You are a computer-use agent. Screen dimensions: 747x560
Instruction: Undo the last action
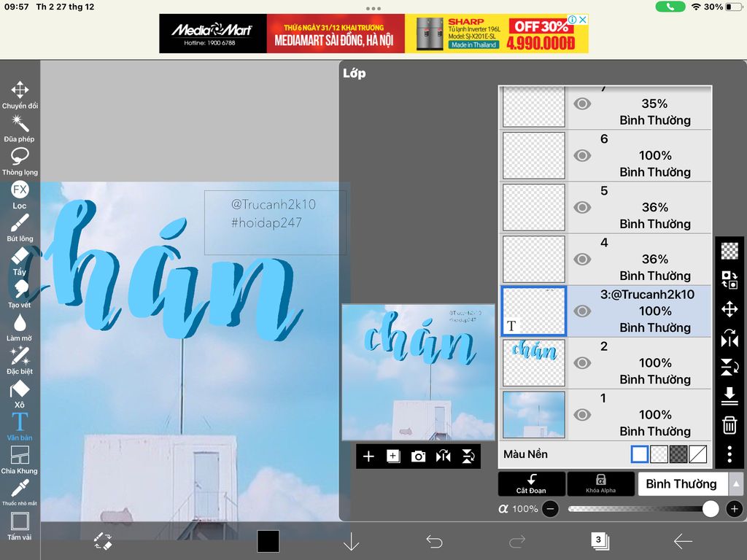tap(434, 541)
